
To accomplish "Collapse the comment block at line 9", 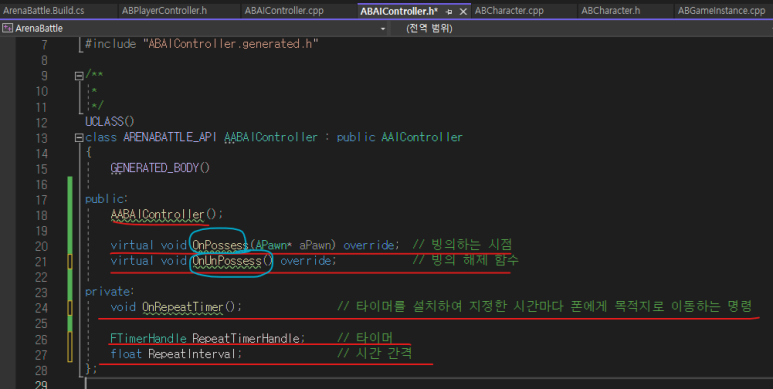I will tap(79, 76).
